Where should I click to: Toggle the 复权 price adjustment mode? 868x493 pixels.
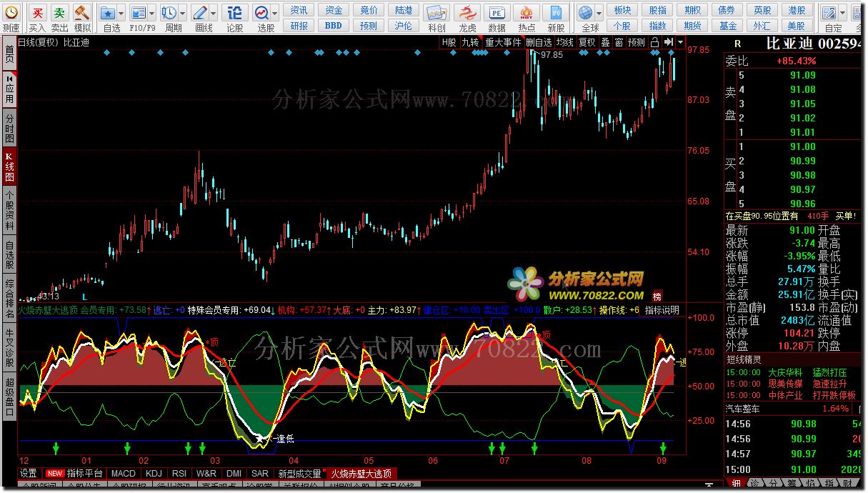(587, 42)
